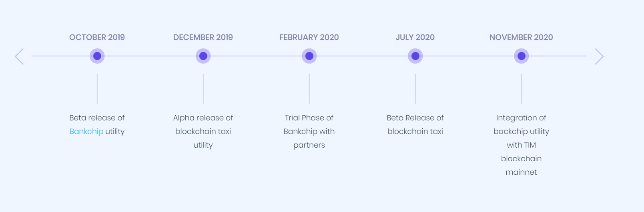Click the FEBRUARY 2020 heading
The height and width of the screenshot is (212, 644).
pos(309,37)
